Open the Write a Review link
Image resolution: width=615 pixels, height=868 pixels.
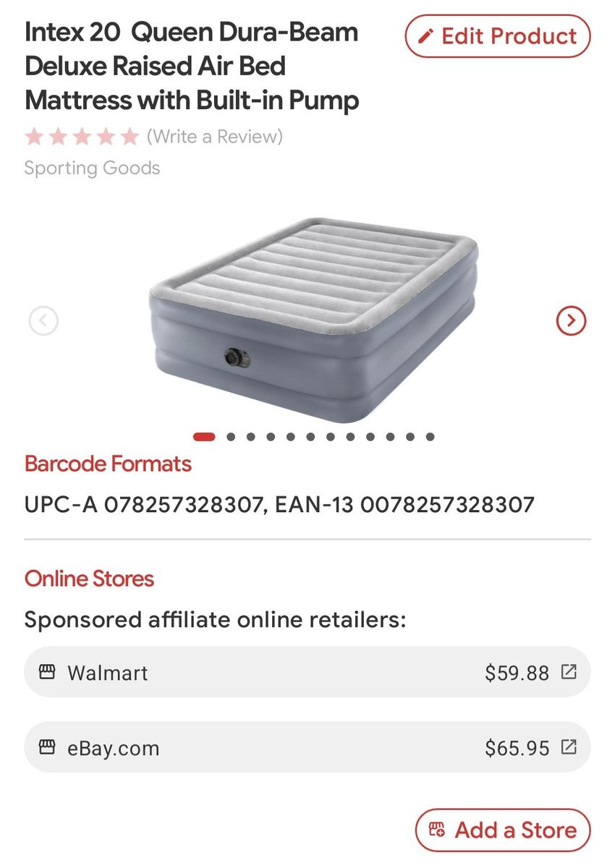tap(215, 136)
